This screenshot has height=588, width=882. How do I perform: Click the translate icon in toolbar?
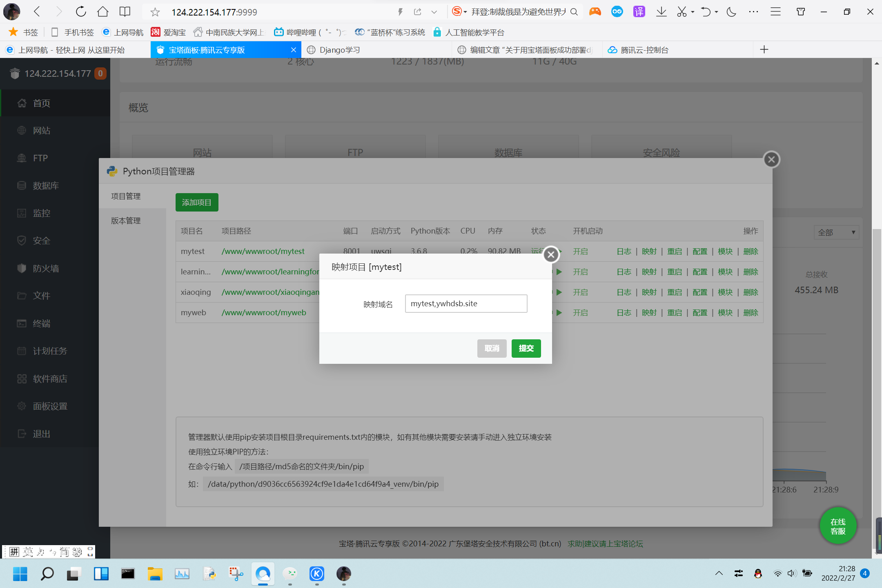pyautogui.click(x=639, y=12)
